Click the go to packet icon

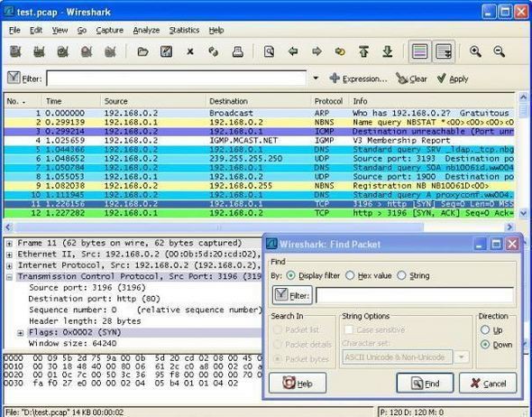(x=340, y=51)
